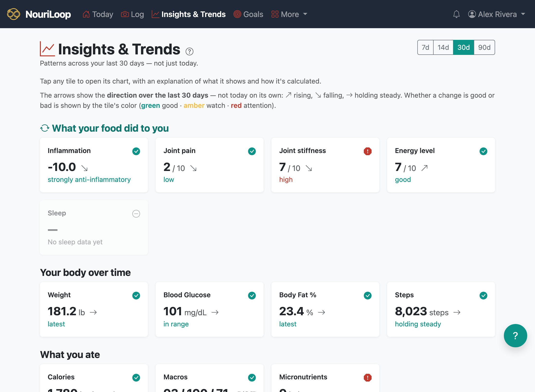Open the Goals page
535x392 pixels.
point(248,14)
